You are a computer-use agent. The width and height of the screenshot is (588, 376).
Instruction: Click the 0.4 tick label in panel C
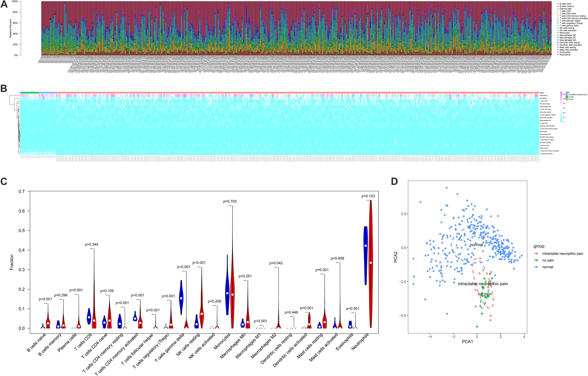coord(22,250)
